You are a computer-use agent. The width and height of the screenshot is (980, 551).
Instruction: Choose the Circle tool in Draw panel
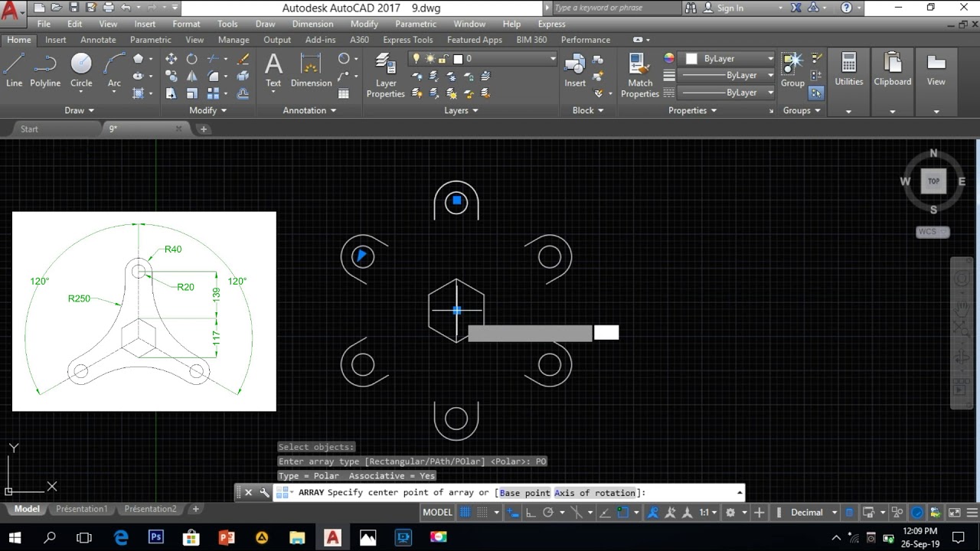pyautogui.click(x=81, y=70)
